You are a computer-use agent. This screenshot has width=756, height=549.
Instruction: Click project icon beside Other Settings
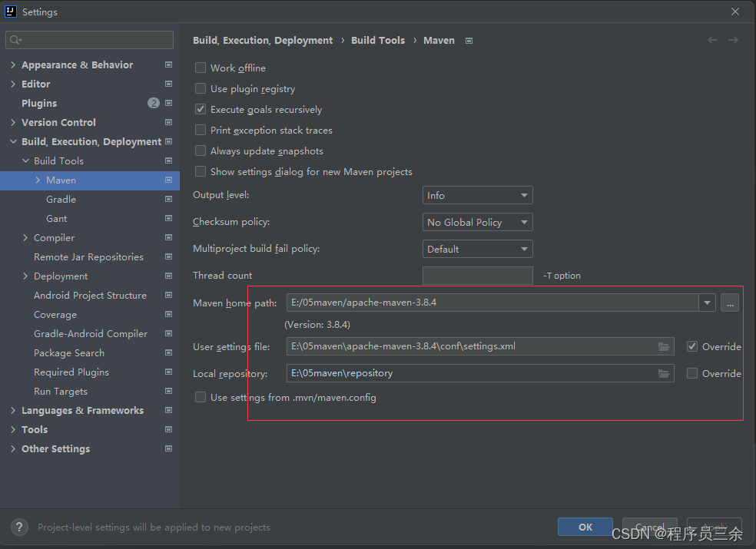pos(169,448)
